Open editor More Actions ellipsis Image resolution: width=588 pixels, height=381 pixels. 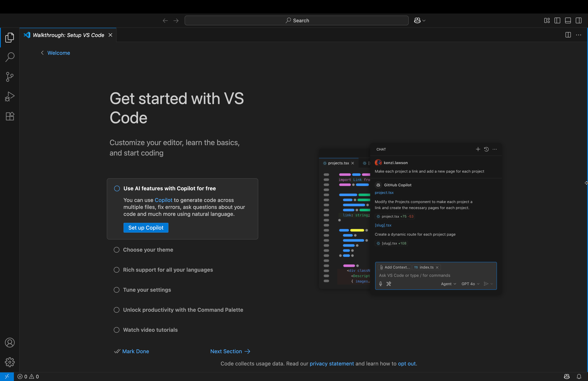[x=579, y=35]
